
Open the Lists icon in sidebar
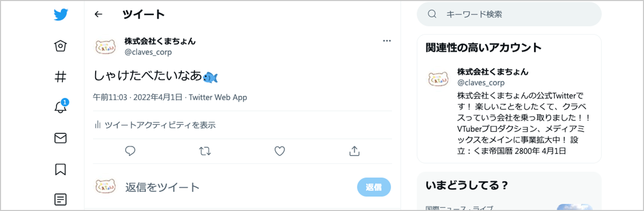(x=61, y=199)
